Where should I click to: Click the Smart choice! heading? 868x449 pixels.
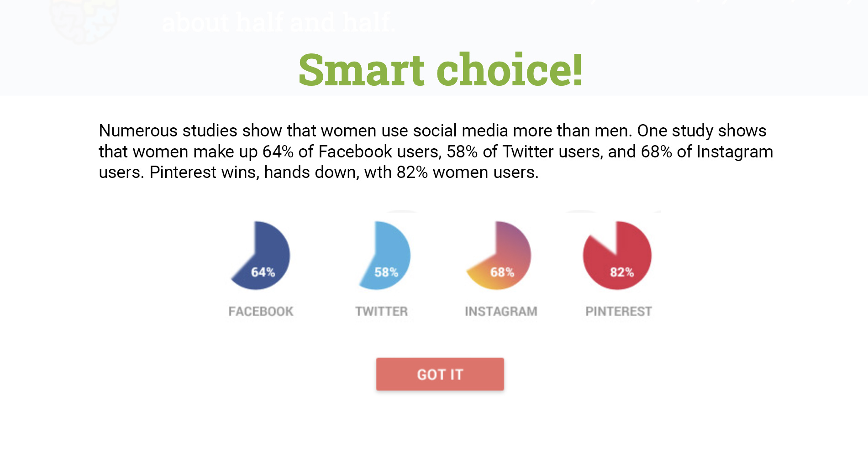click(x=440, y=69)
